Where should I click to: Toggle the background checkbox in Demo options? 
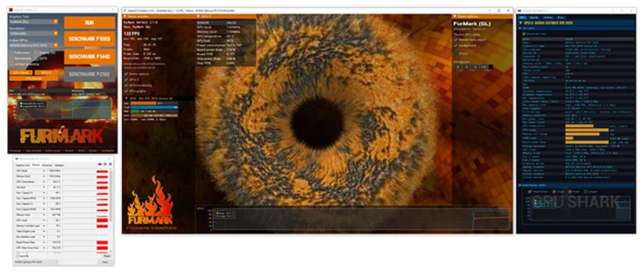coord(456,46)
